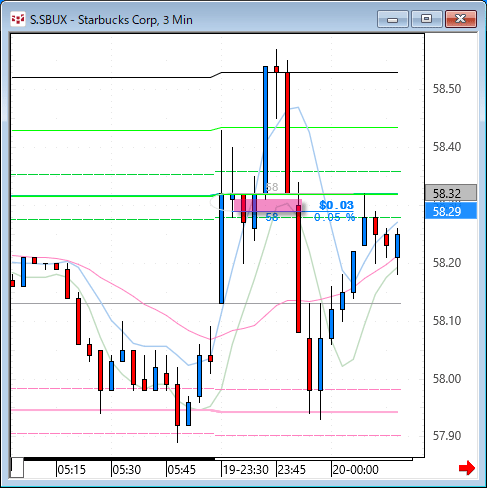
Task: Click the gray 58.32 price label
Action: tap(451, 193)
